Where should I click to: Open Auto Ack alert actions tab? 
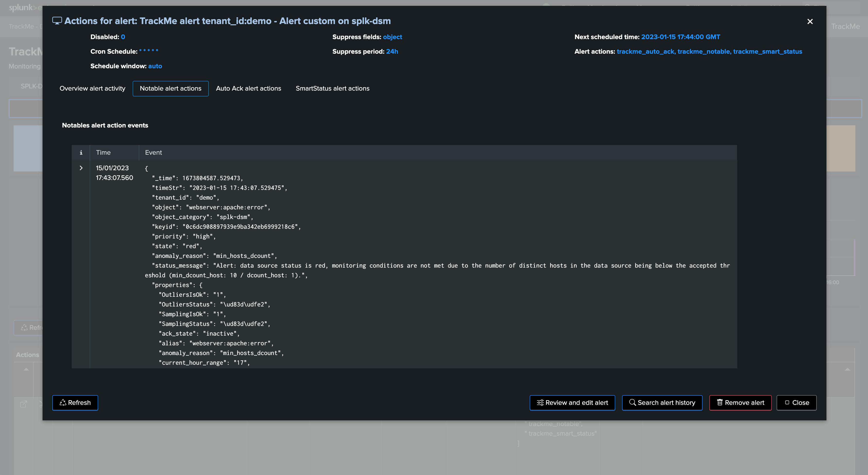pyautogui.click(x=248, y=89)
